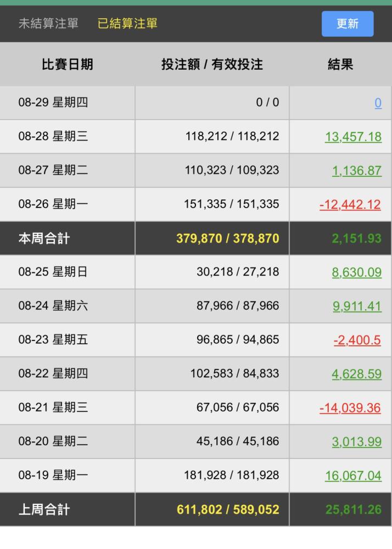Open the 4,628.59 result for 08-22
This screenshot has height=549, width=392.
pyautogui.click(x=356, y=374)
